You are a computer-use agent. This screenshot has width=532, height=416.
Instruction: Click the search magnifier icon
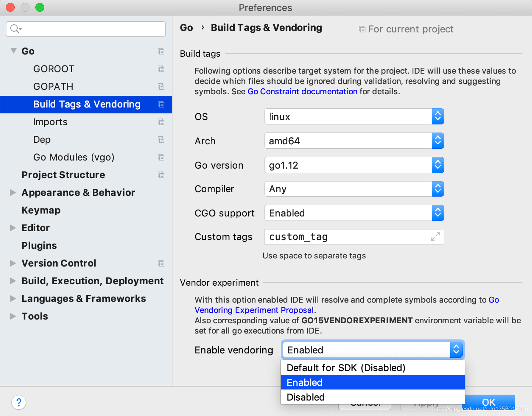[x=15, y=29]
